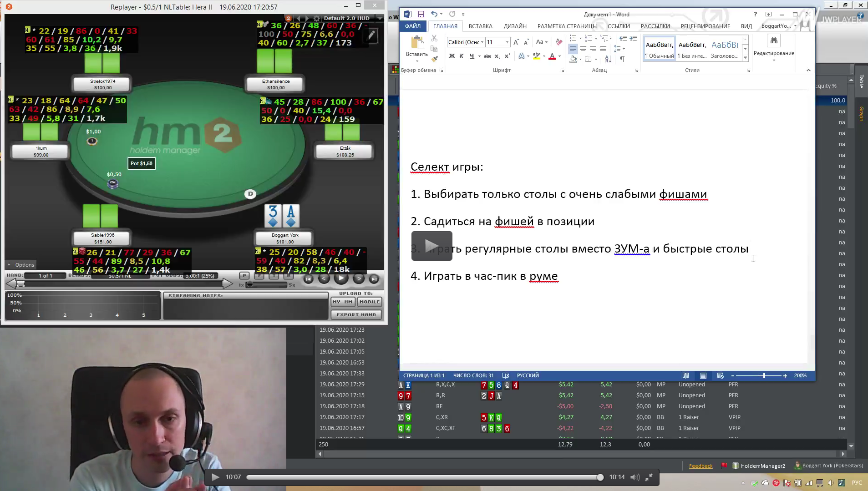
Task: Collapse the Word ribbon
Action: point(808,70)
